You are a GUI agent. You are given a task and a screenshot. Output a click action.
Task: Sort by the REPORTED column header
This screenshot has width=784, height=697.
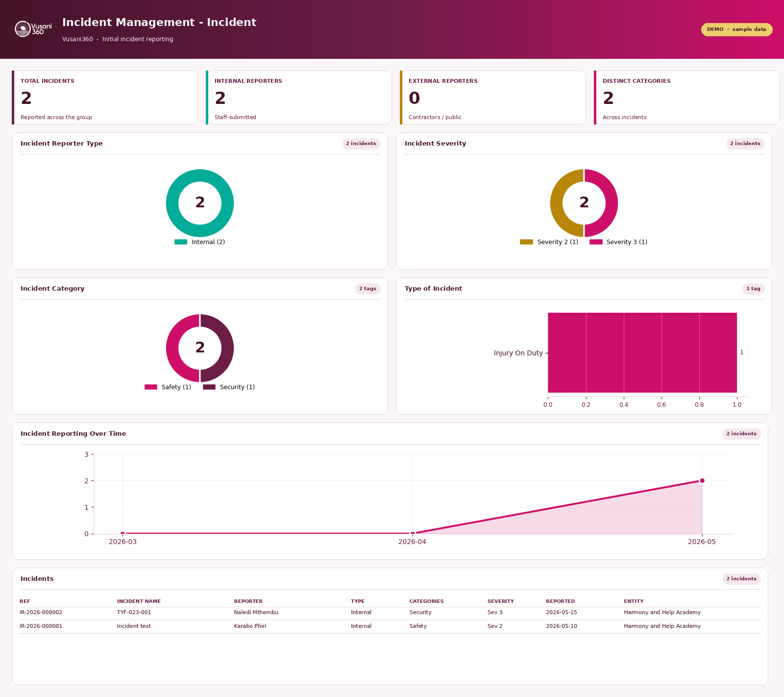561,601
